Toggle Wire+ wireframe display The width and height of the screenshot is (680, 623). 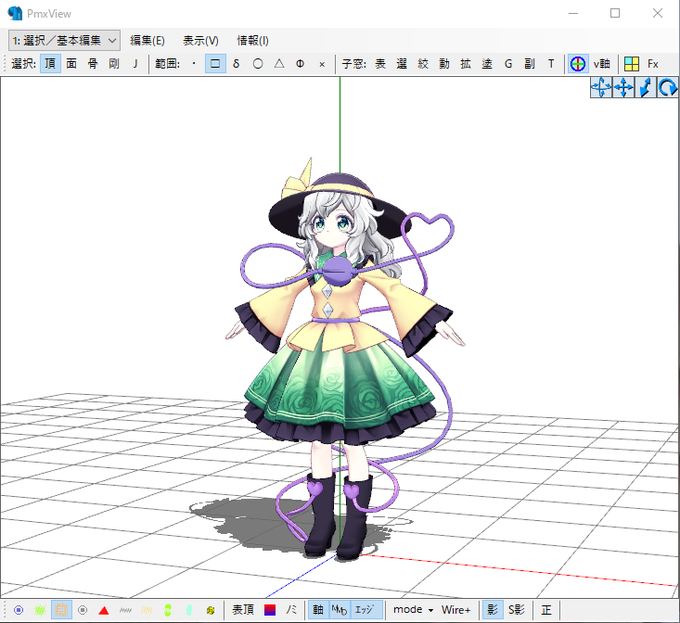pos(456,610)
